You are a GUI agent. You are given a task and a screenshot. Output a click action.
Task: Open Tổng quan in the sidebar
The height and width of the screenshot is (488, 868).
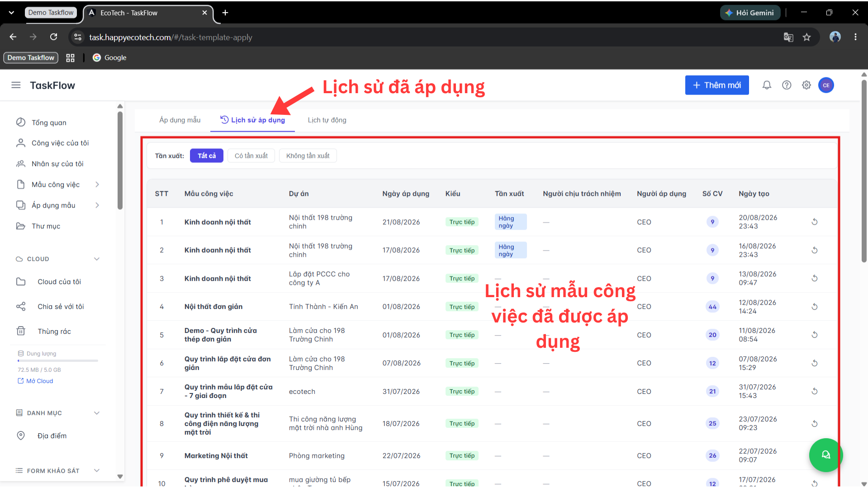tap(49, 123)
